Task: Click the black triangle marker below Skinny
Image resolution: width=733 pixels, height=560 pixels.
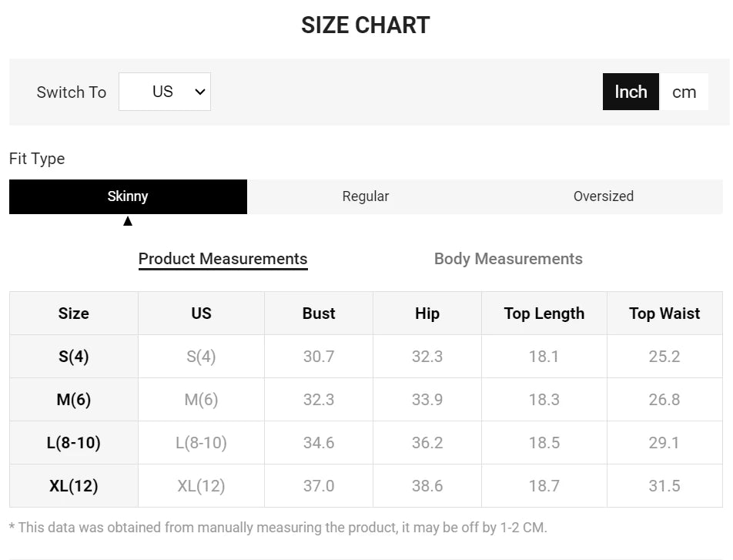Action: [128, 221]
